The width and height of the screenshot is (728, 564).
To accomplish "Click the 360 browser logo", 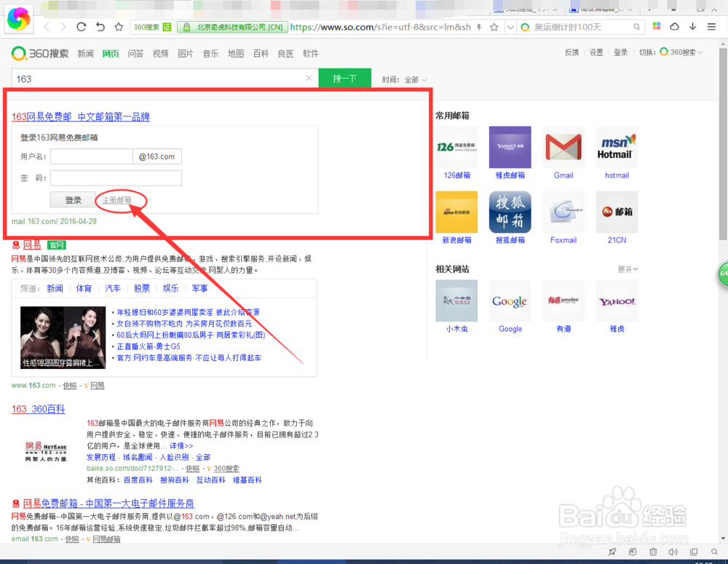I will coord(19,19).
